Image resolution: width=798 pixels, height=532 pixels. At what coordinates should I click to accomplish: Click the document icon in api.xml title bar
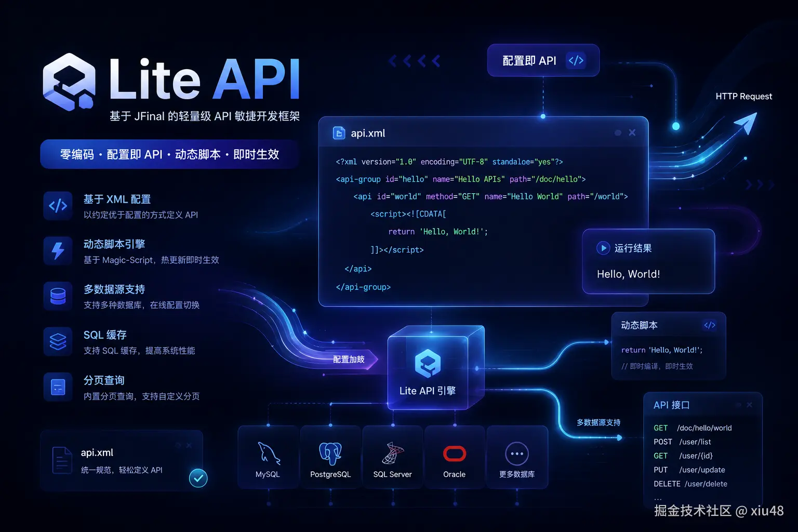pos(339,133)
